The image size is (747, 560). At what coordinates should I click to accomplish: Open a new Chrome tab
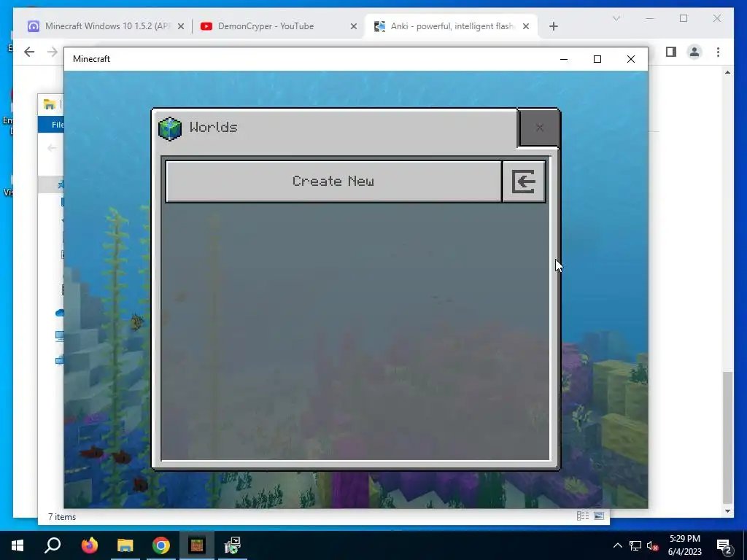pyautogui.click(x=553, y=27)
